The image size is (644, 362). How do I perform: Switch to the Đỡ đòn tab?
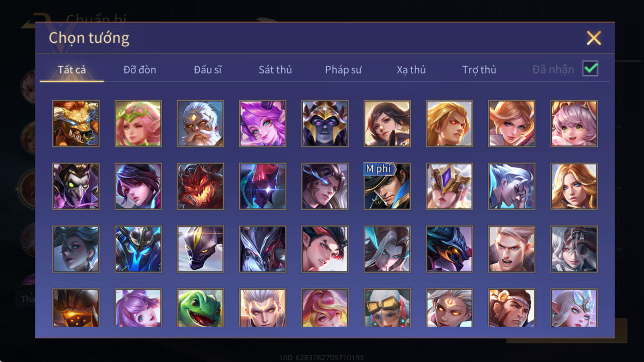pos(140,70)
